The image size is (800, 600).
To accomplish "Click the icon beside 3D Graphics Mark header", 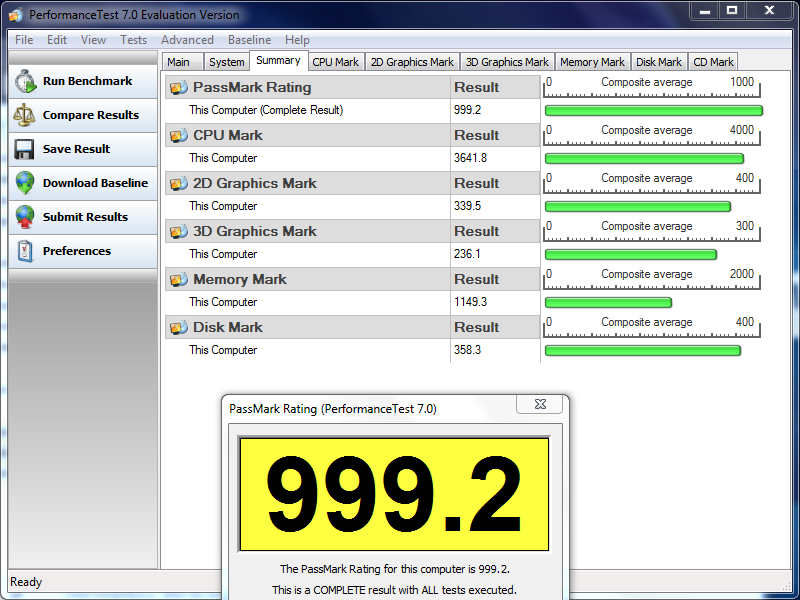I will (179, 231).
